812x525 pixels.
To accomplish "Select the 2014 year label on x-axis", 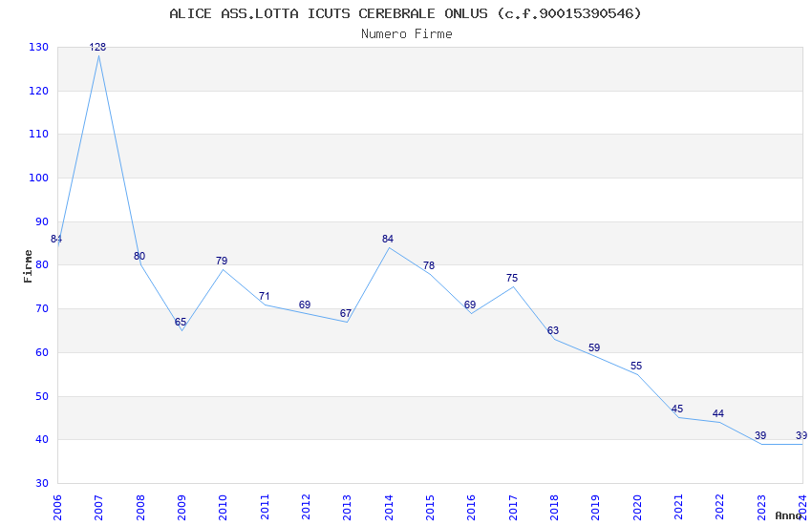I will (389, 507).
